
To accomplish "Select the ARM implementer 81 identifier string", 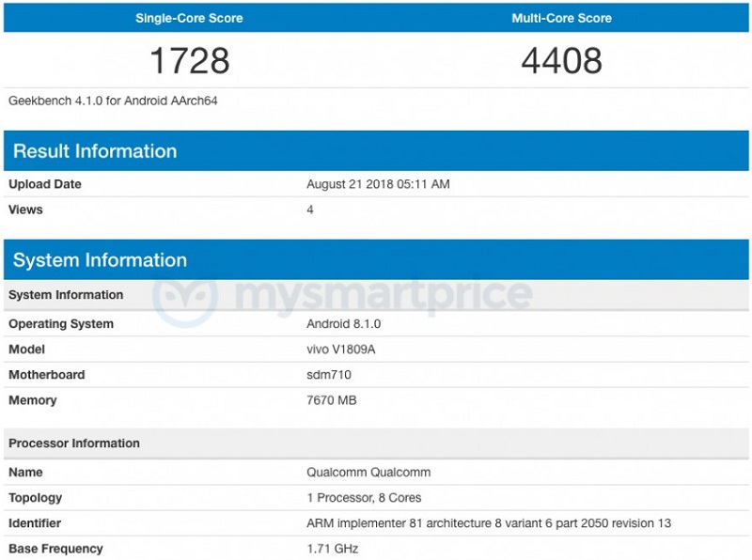I will click(x=489, y=523).
